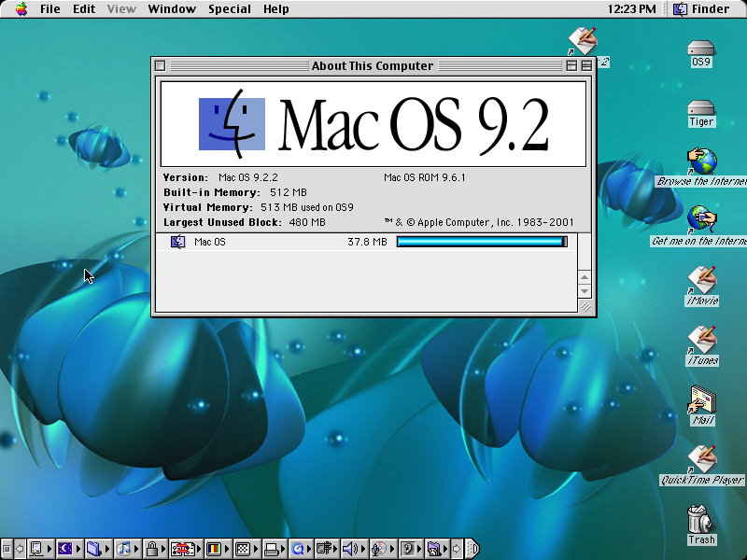Open the Speakable Items ear module
The height and width of the screenshot is (560, 747).
click(411, 549)
